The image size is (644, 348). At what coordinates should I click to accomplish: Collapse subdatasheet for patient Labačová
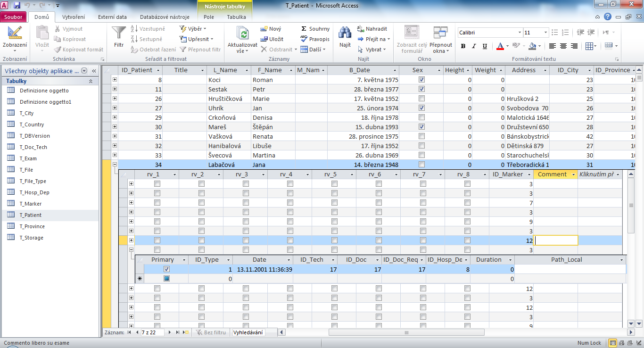click(115, 165)
